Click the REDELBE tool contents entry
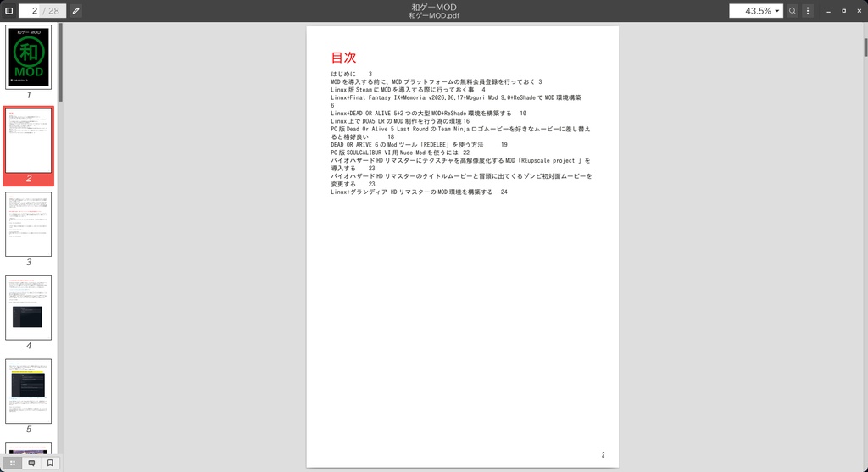 coord(419,144)
